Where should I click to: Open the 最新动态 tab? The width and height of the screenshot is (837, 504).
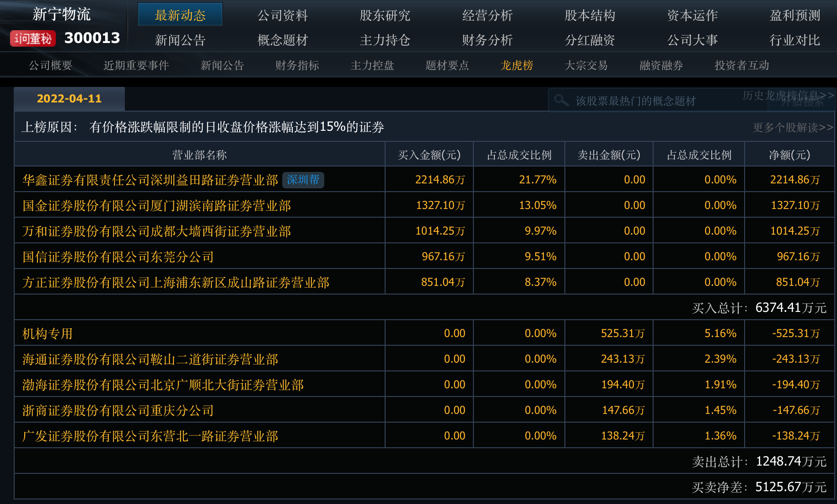180,15
